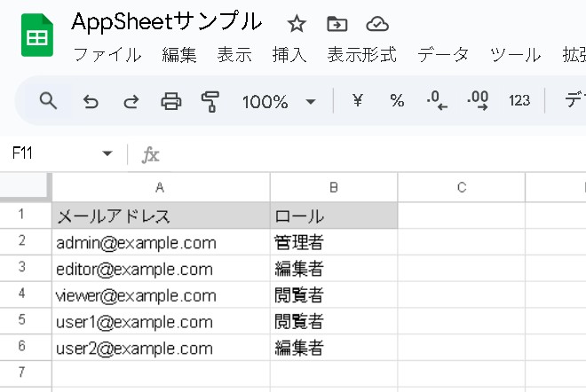Apply percent format to cell

(397, 101)
